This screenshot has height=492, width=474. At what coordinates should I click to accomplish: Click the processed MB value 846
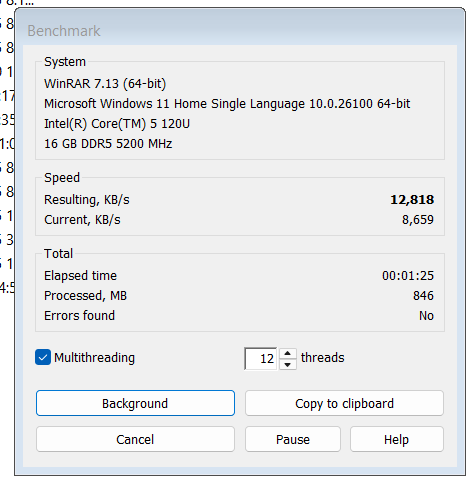pos(423,296)
